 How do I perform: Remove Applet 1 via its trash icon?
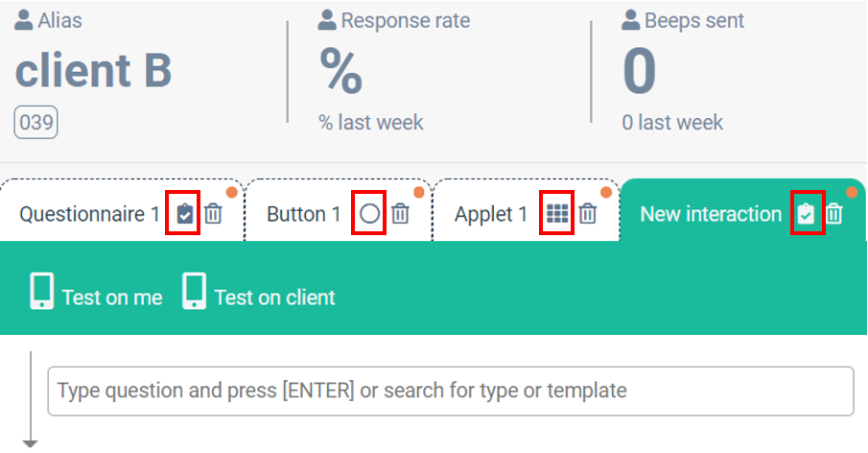587,214
